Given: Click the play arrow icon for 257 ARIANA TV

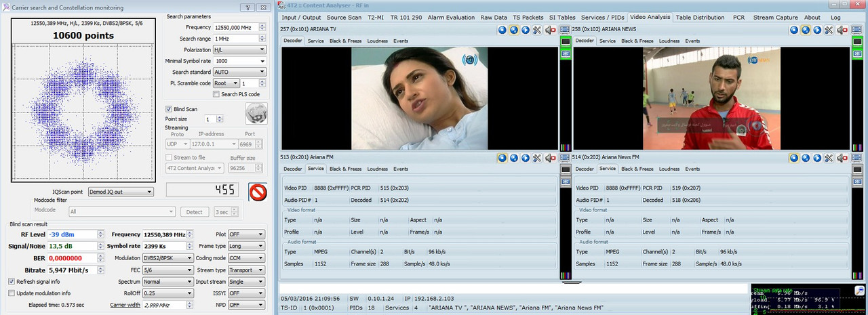Looking at the screenshot, I should pos(525,30).
